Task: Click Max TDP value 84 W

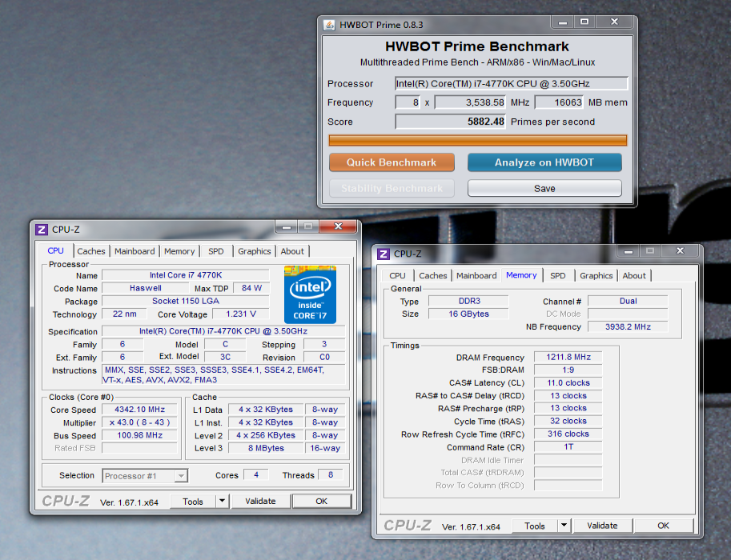Action: pos(251,288)
